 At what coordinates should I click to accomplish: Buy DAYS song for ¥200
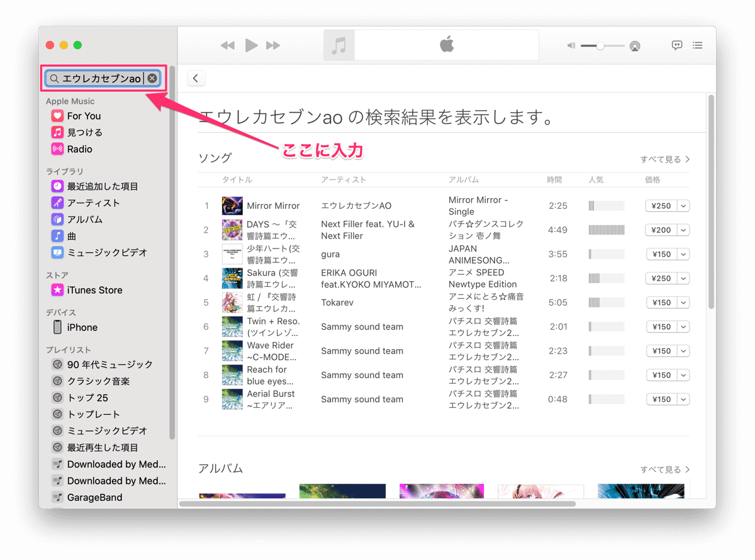tap(661, 230)
